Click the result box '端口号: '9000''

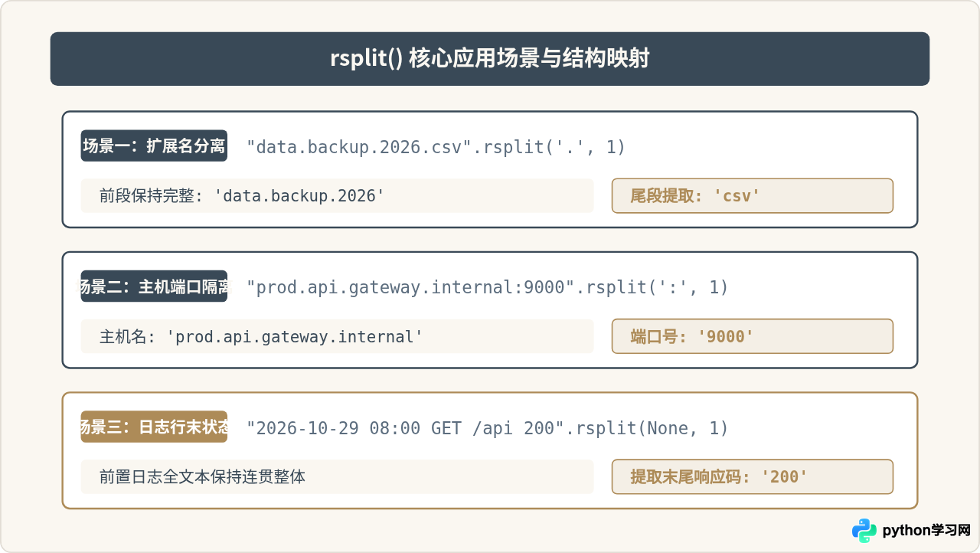pyautogui.click(x=753, y=336)
